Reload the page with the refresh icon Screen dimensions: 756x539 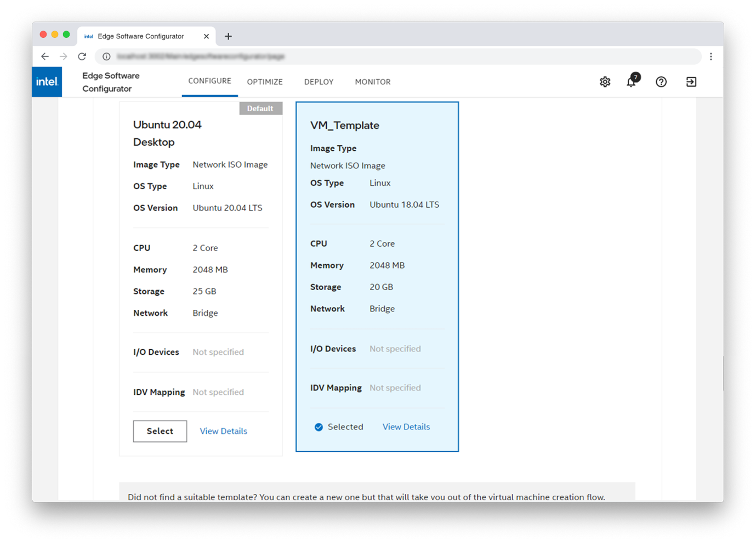point(82,56)
